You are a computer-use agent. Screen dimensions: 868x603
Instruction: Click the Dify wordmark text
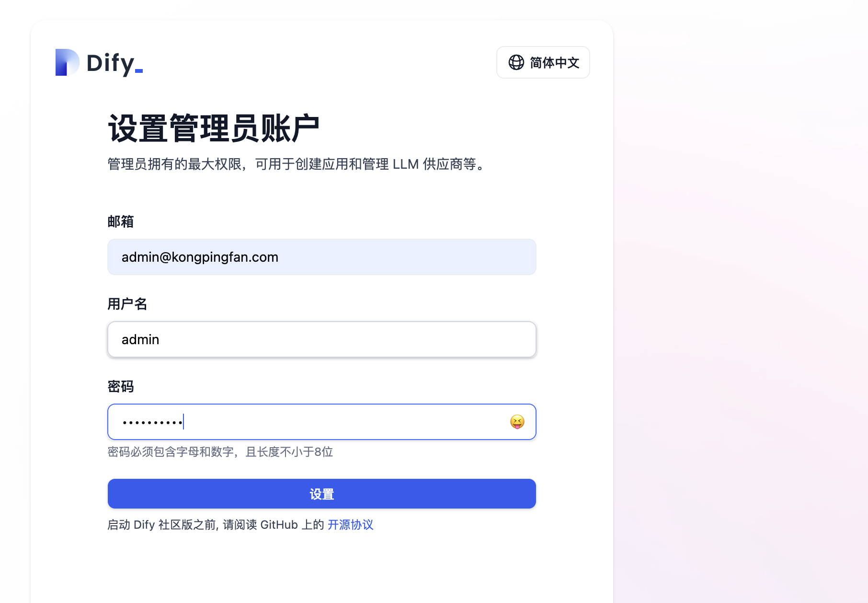point(111,64)
